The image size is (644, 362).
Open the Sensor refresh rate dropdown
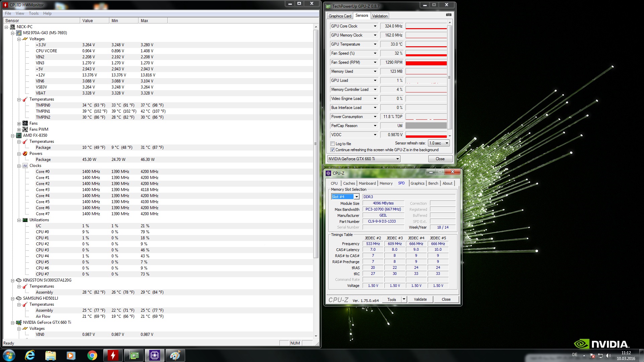coord(439,143)
